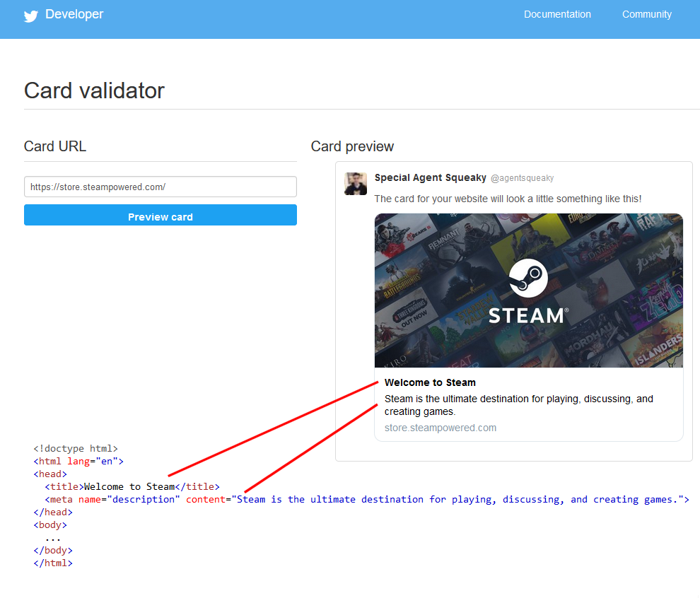Screen dimensions: 700x598
Task: Click the store.steampowered.com link
Action: tap(440, 428)
